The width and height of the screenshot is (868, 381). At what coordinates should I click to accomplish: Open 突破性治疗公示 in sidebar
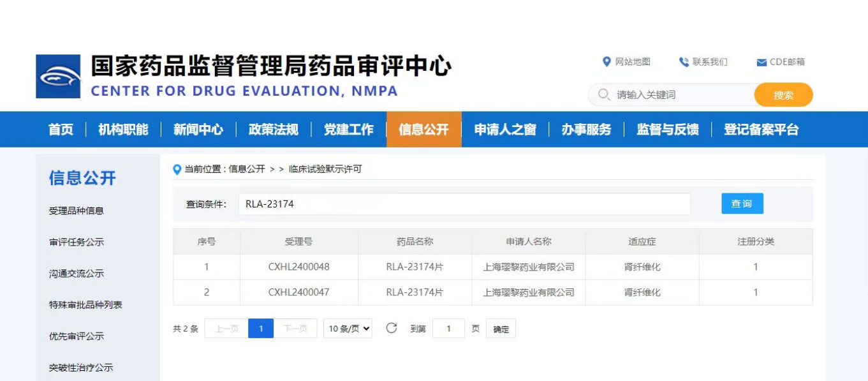81,368
